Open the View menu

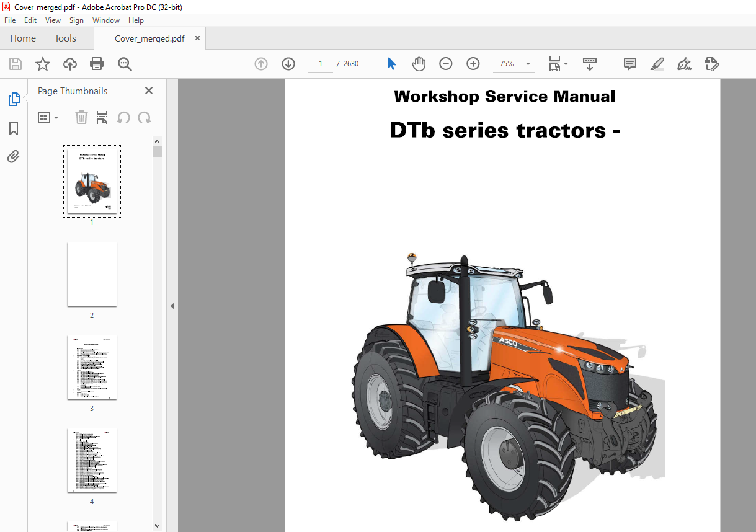53,20
